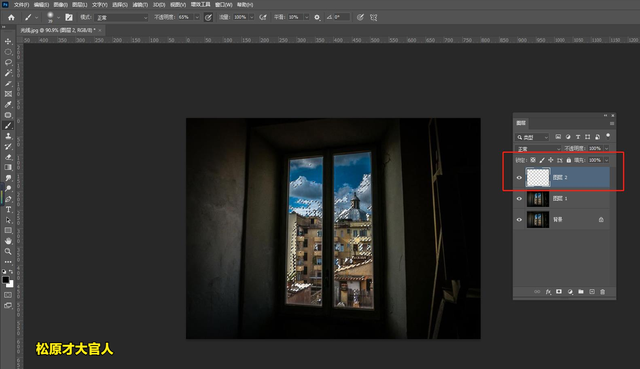Screen dimensions: 640x369
Task: Select the Eyedropper tool
Action: 8,104
